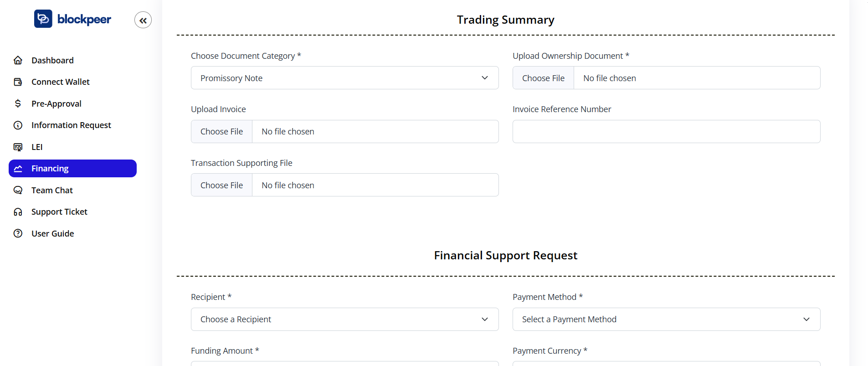Open the Select a Payment Method dropdown

coord(666,319)
